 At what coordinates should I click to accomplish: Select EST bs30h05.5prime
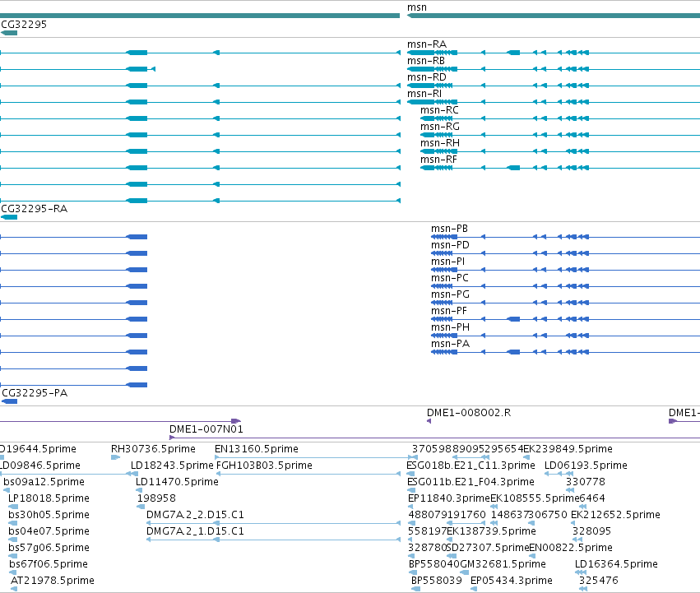(x=49, y=516)
